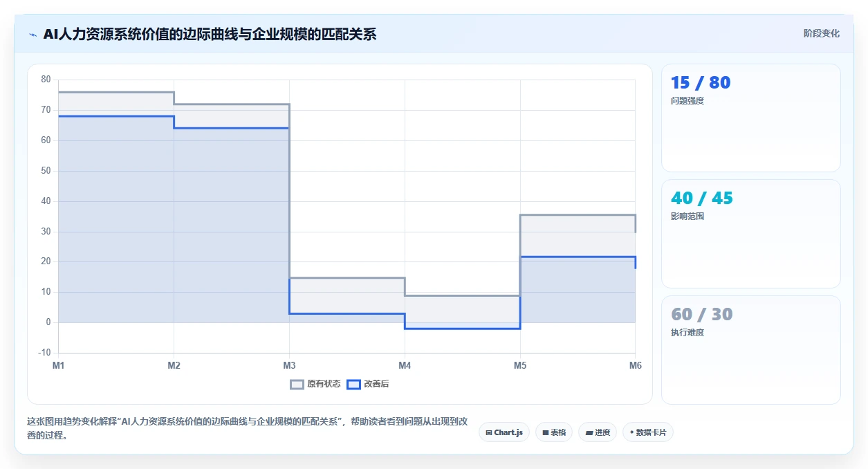Screen dimensions: 868x469
Task: Open the 执行难度 card showing 60 / 30
Action: point(751,350)
